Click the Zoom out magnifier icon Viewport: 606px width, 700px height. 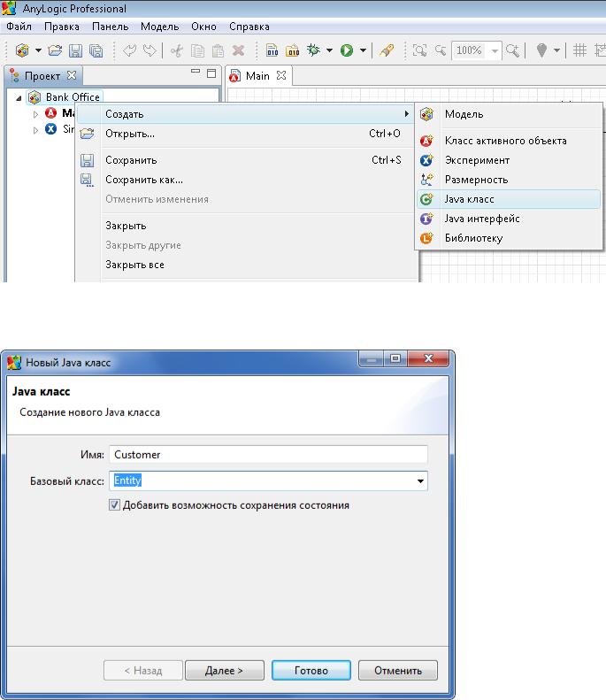tap(441, 50)
